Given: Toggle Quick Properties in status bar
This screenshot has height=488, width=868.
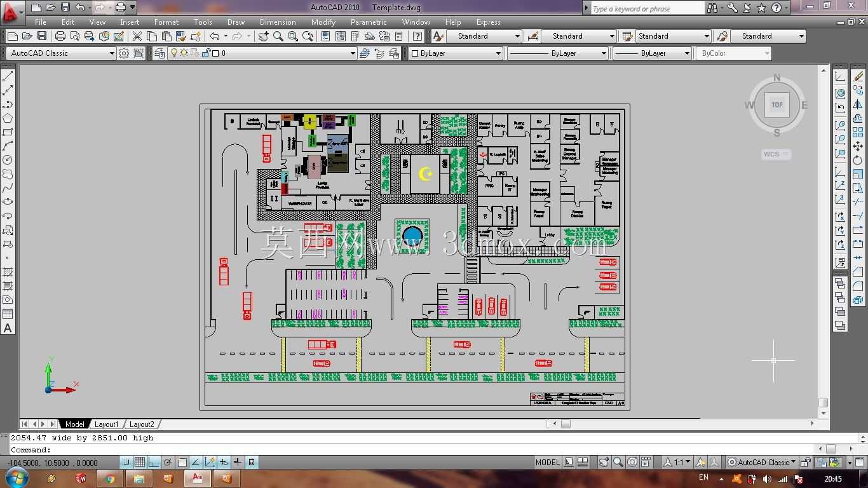Looking at the screenshot, I should [252, 463].
